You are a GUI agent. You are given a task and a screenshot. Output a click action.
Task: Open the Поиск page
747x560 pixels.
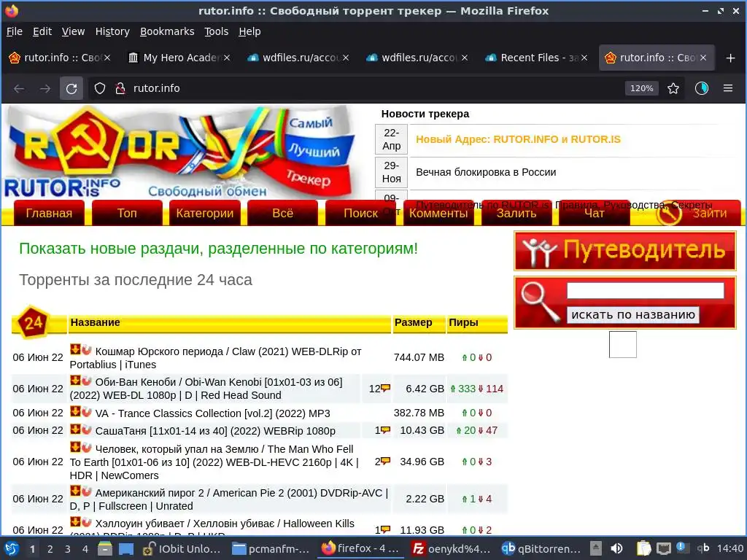pos(360,213)
